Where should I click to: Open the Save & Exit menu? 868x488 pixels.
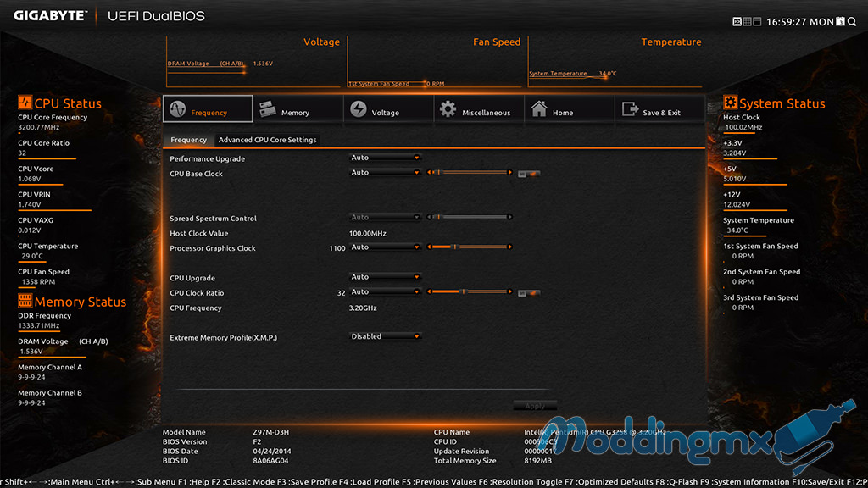tap(659, 109)
